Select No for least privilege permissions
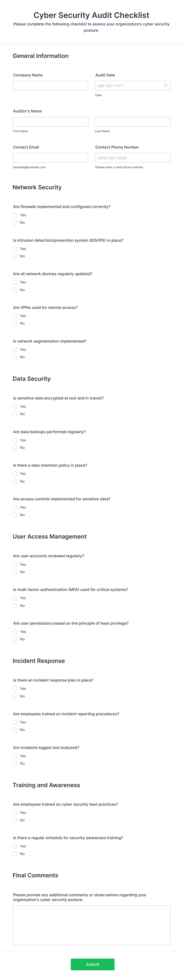 pos(15,639)
